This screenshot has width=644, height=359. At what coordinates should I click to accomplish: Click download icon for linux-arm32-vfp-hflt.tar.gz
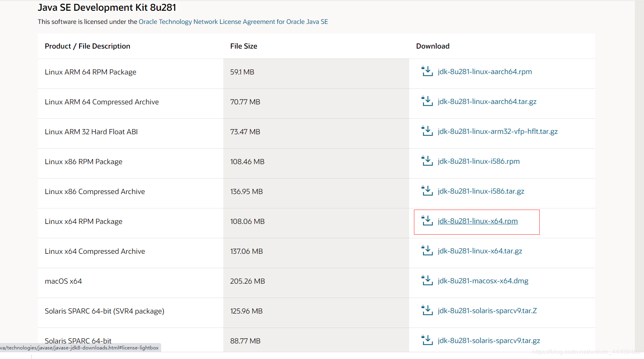coord(427,131)
